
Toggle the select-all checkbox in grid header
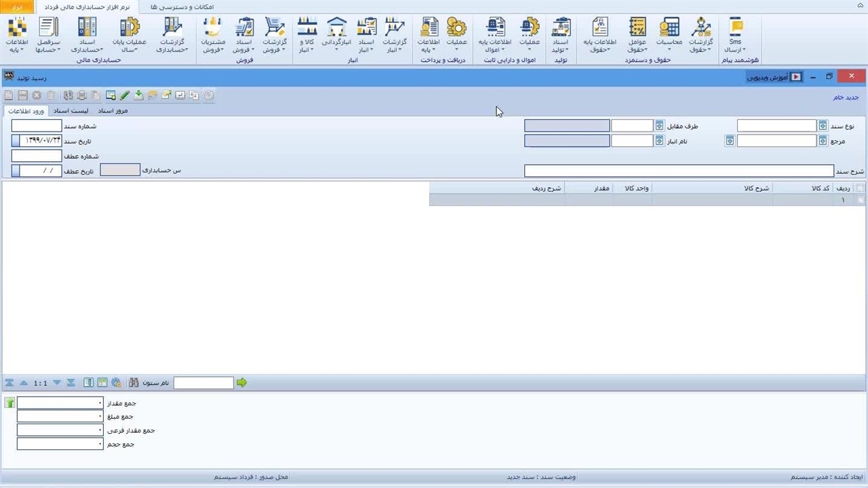point(860,188)
